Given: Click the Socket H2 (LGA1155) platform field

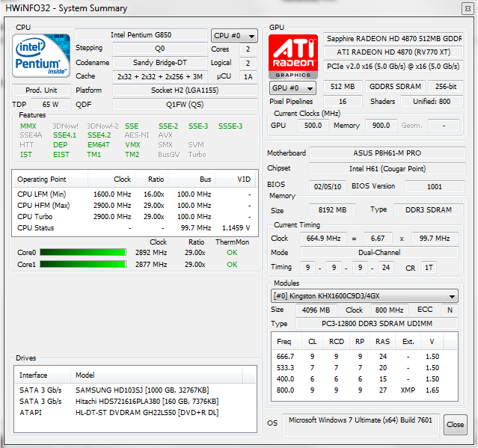Looking at the screenshot, I should click(x=185, y=90).
